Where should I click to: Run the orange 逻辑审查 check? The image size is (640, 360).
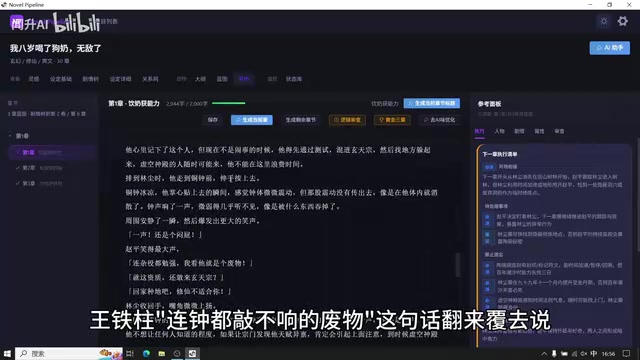point(347,120)
